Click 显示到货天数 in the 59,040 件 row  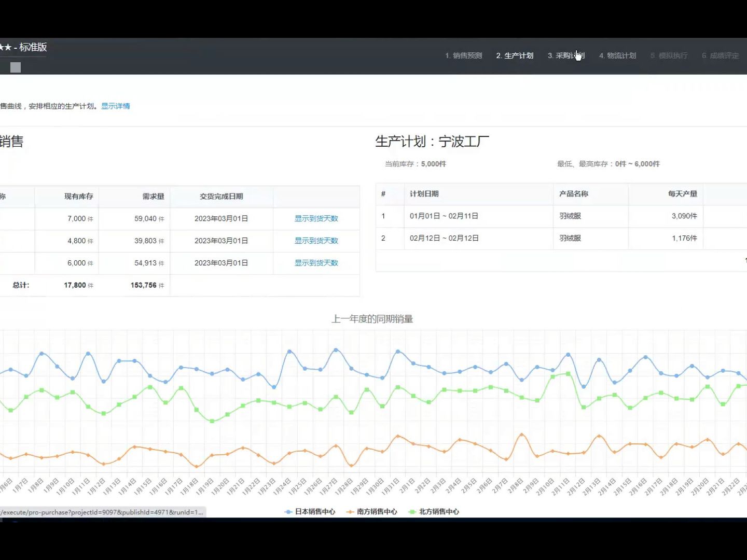pos(316,218)
